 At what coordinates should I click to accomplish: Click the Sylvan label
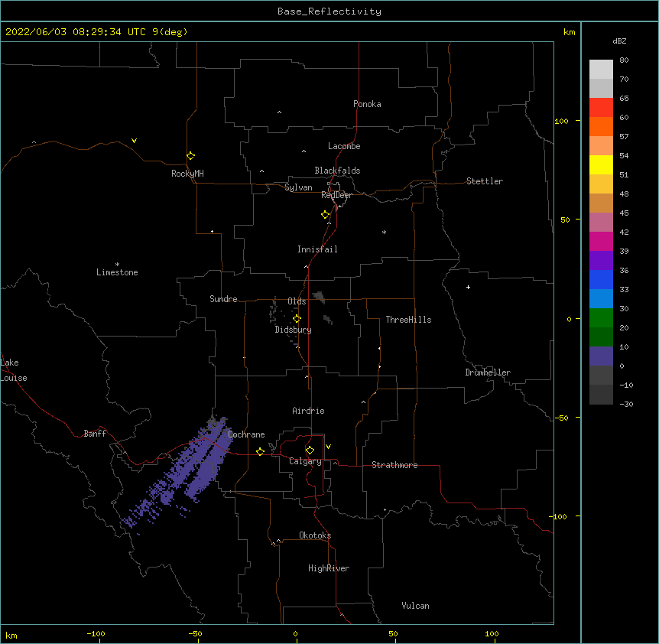[x=298, y=187]
